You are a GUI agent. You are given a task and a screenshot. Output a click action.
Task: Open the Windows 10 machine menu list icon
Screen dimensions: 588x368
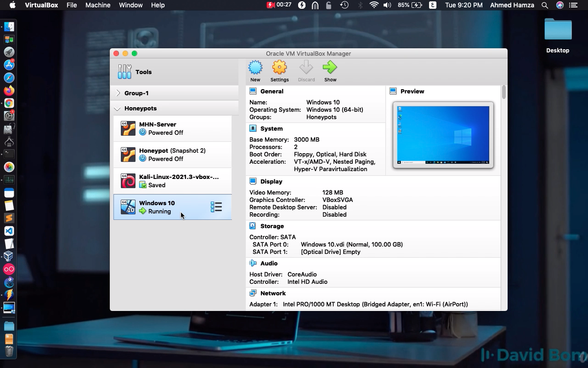click(216, 207)
